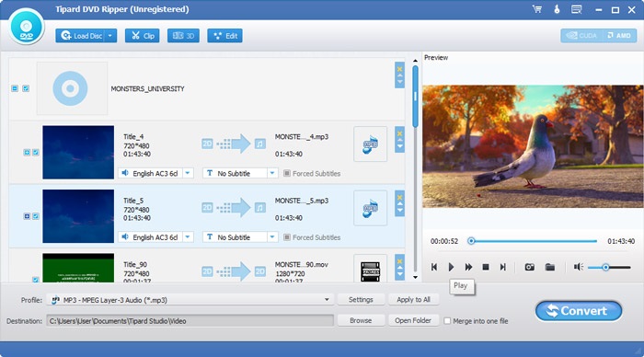644x357 pixels.
Task: Click the Tipard DVD logo icon
Action: [27, 27]
